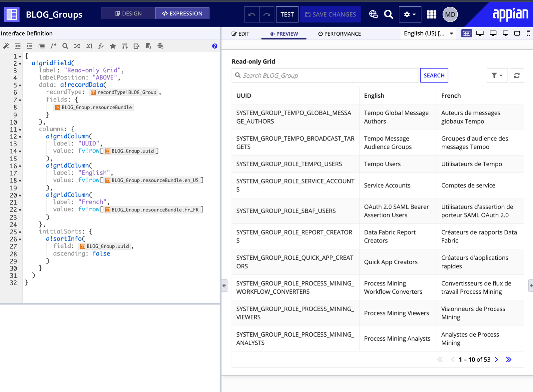Viewport: 533px width, 392px height.
Task: Click the SAVE CHANGES button
Action: [330, 14]
